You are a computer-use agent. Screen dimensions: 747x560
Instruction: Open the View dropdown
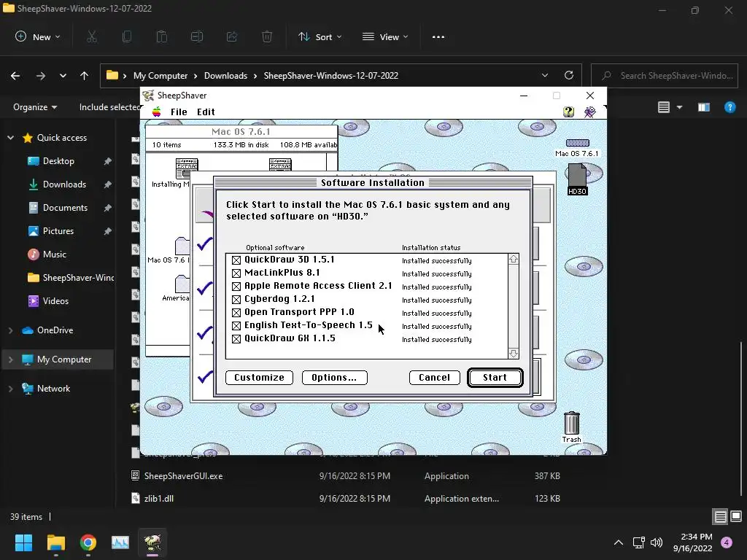(x=385, y=36)
